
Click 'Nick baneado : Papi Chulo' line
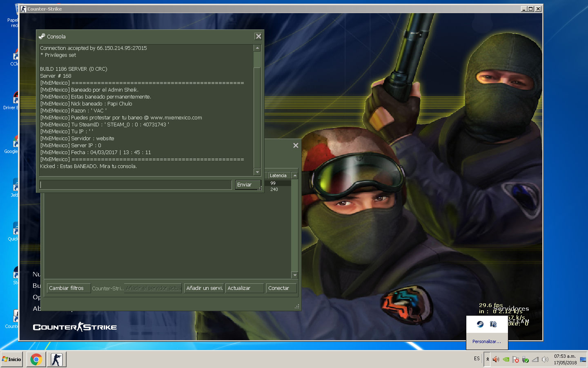click(86, 104)
